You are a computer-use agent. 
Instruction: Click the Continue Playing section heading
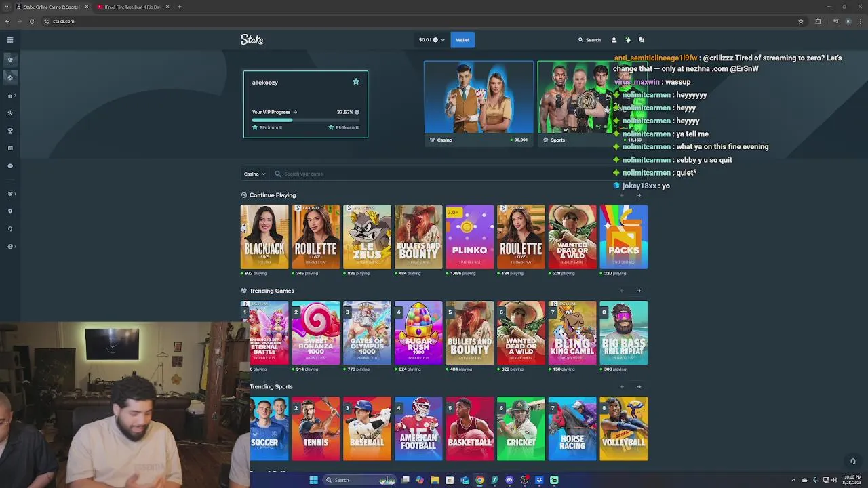click(x=272, y=195)
